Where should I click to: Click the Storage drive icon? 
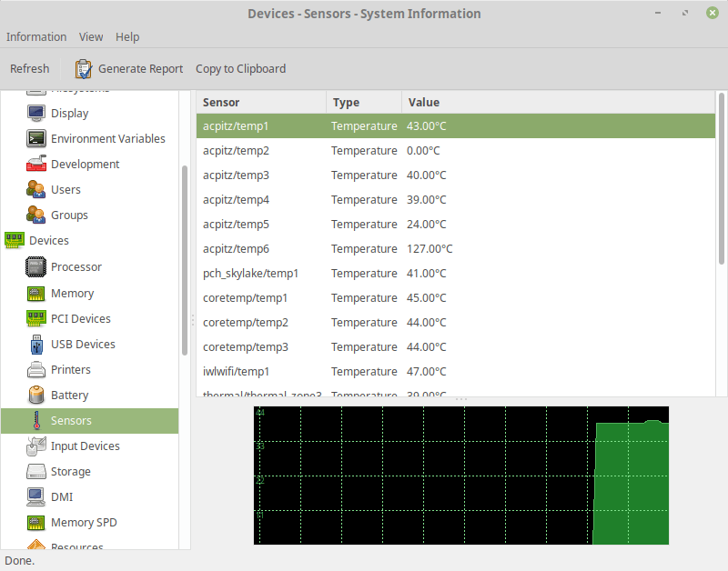coord(35,471)
